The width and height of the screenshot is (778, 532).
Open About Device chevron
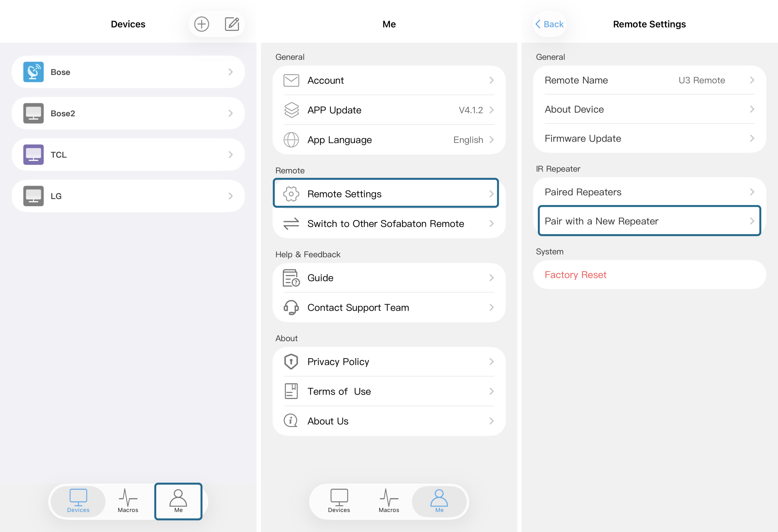point(752,109)
